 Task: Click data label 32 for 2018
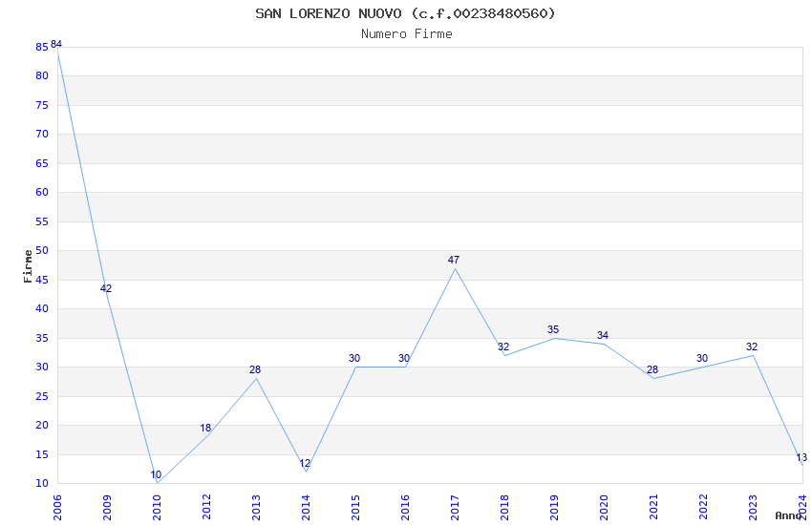pyautogui.click(x=503, y=347)
